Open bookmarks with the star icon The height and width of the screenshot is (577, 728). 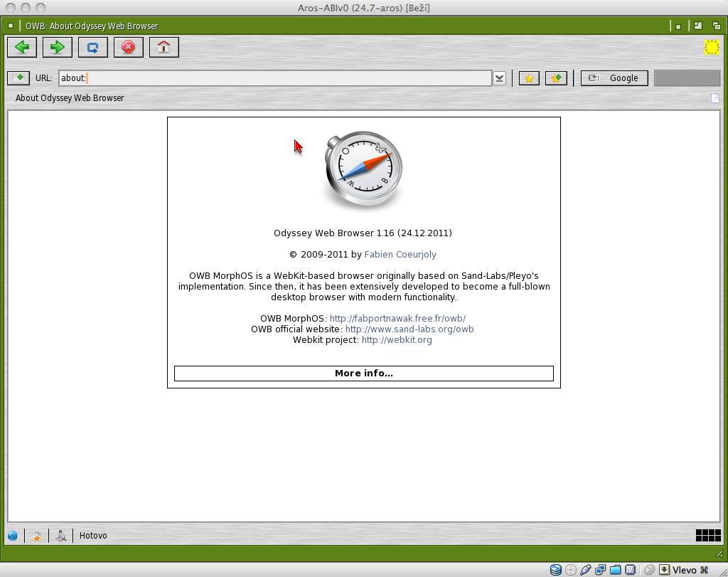tap(529, 78)
